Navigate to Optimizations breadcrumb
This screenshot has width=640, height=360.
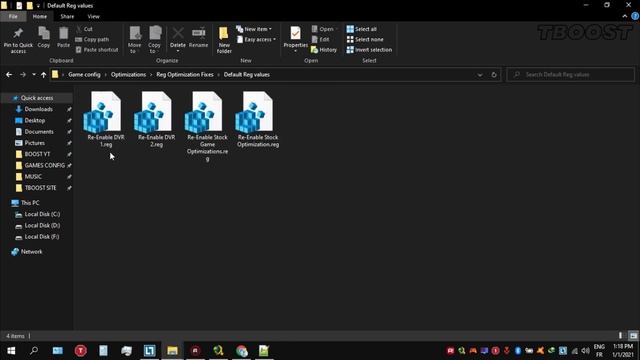coord(128,75)
